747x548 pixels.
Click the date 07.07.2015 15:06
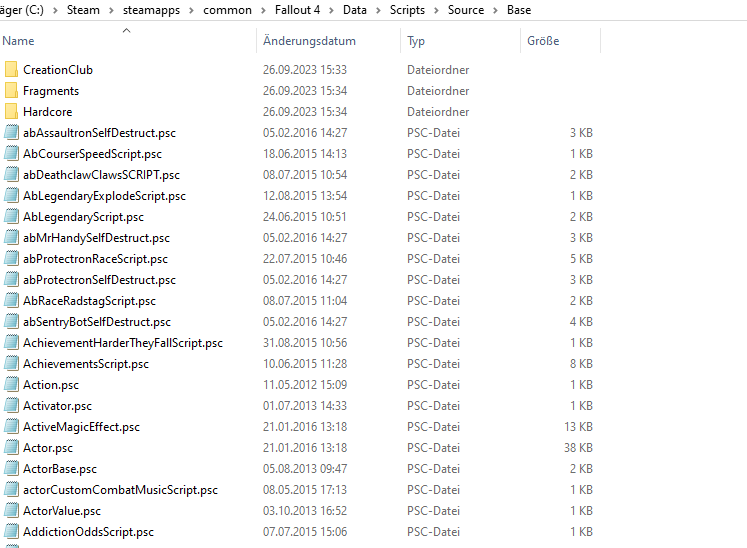coord(305,531)
